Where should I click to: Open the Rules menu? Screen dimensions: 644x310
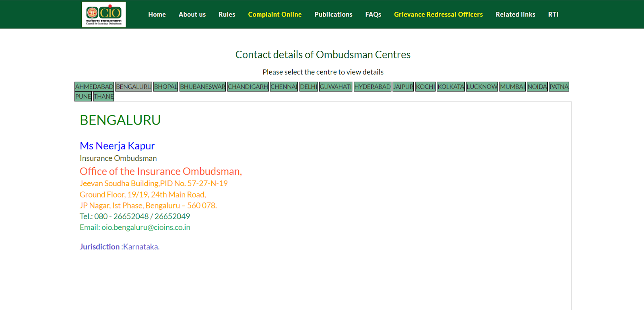[227, 15]
